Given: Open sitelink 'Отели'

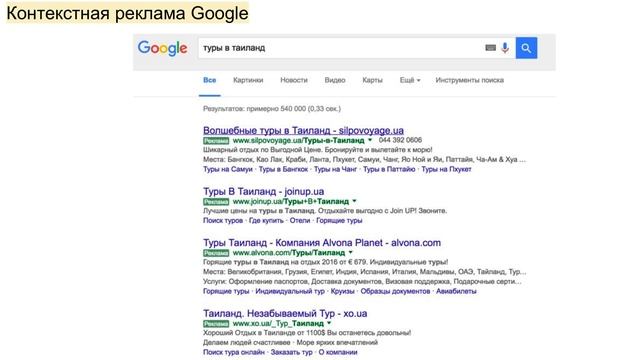Looking at the screenshot, I should [300, 220].
